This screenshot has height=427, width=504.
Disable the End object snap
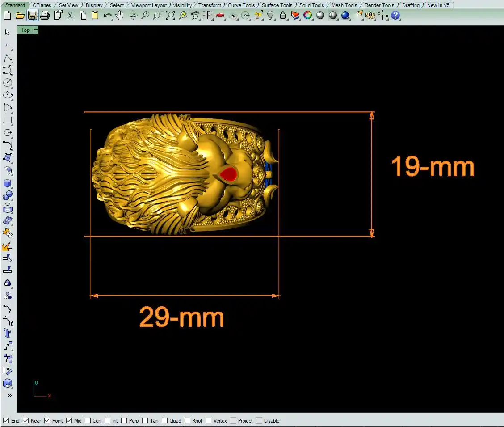(x=6, y=421)
